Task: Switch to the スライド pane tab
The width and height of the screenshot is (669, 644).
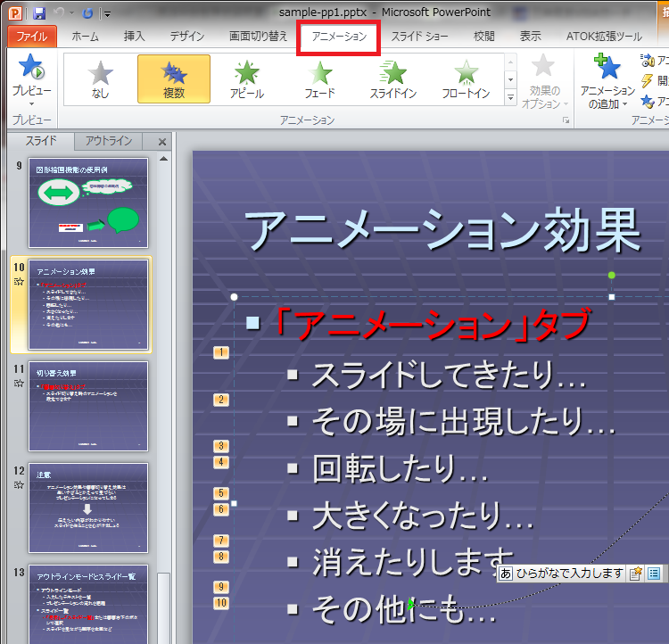Action: tap(41, 141)
